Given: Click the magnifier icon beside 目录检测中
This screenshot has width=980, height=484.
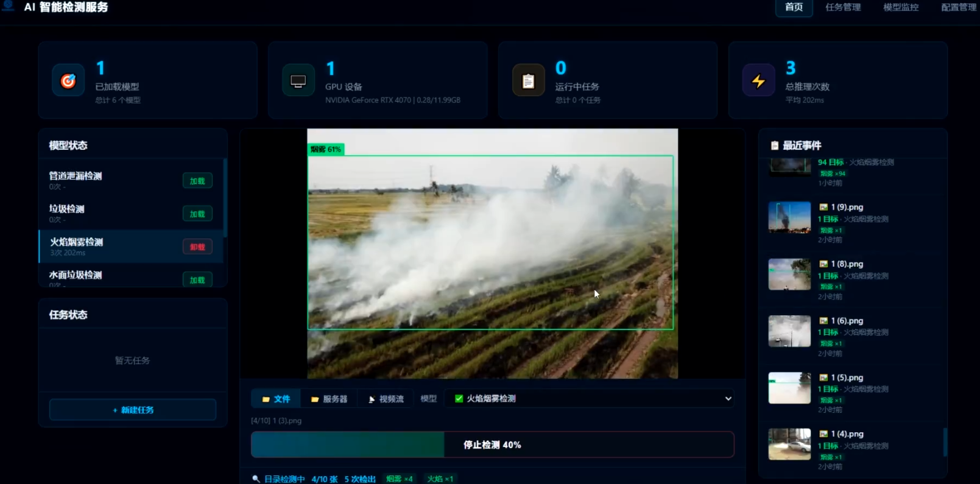Looking at the screenshot, I should 256,479.
